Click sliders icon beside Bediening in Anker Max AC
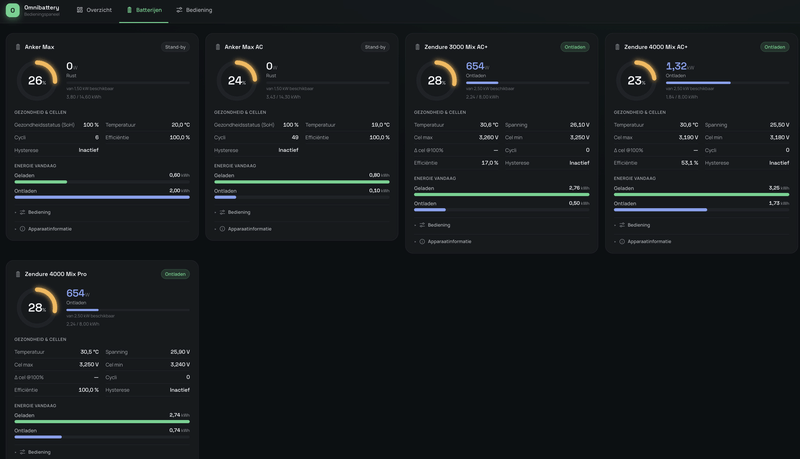Image resolution: width=800 pixels, height=459 pixels. pos(222,212)
